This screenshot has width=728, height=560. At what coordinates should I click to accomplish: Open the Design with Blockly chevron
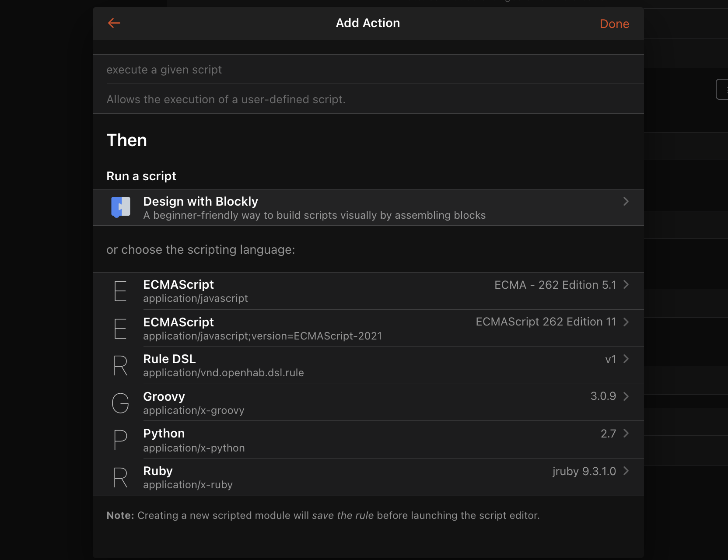[x=626, y=201]
